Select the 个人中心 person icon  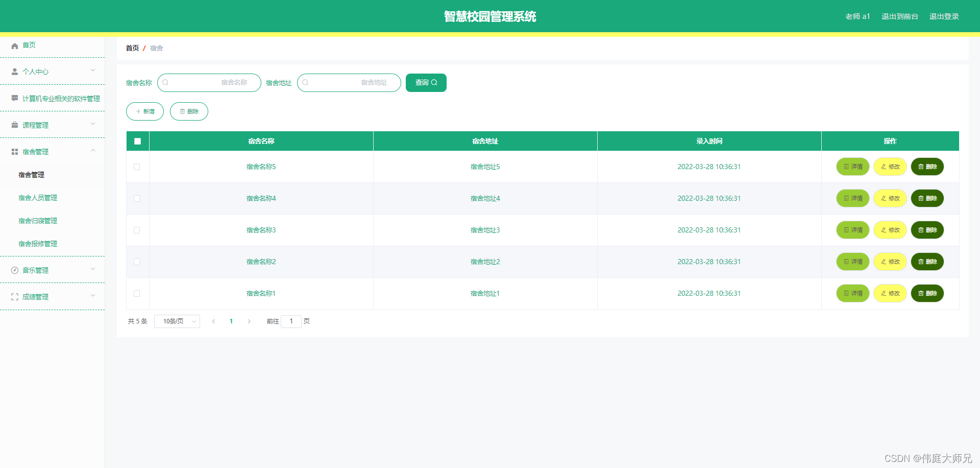14,72
